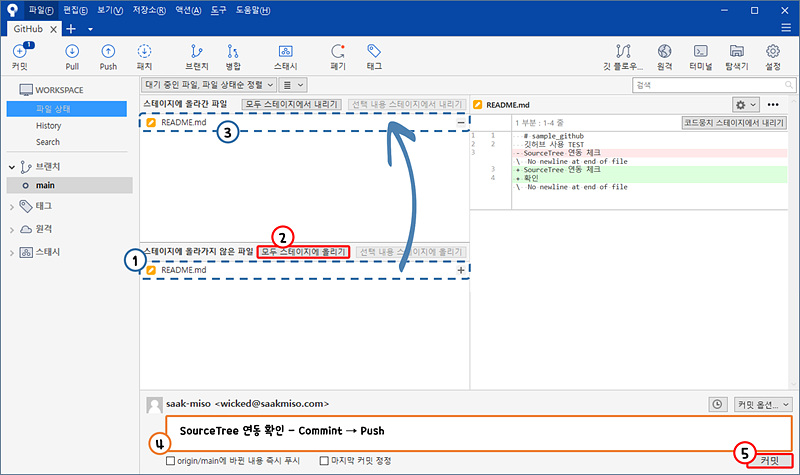Click the commit history clock icon

(717, 404)
